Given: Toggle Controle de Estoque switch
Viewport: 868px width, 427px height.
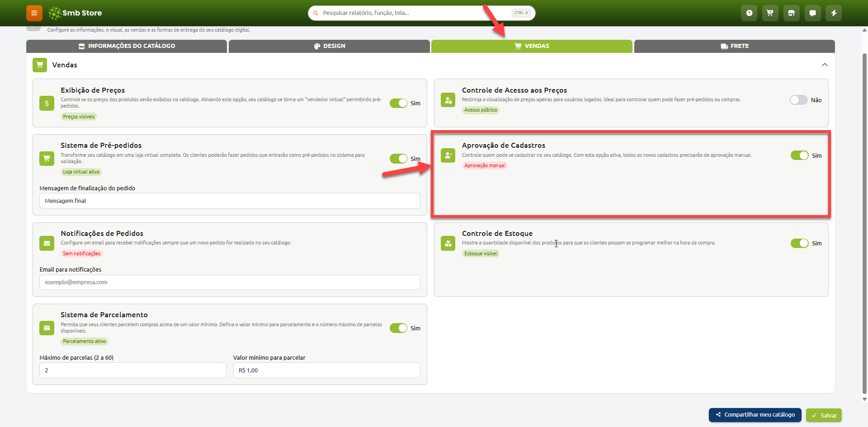Looking at the screenshot, I should point(800,243).
